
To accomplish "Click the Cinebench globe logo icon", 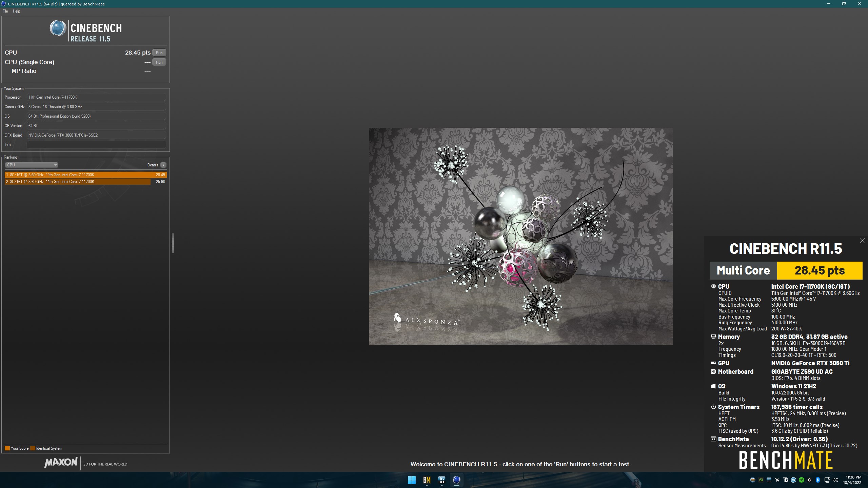I will pos(58,28).
